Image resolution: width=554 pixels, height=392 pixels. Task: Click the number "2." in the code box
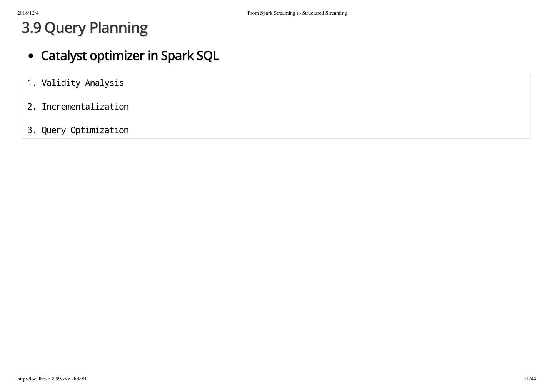click(32, 107)
